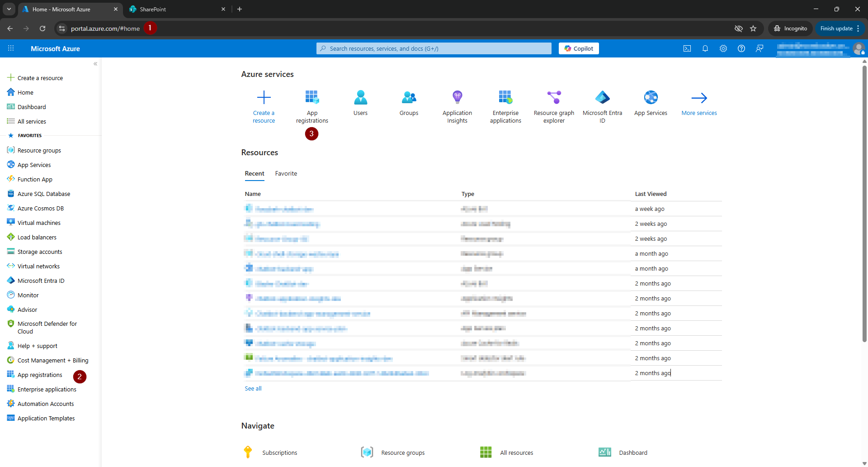Open the Cloud Shell icon in header

coord(687,48)
